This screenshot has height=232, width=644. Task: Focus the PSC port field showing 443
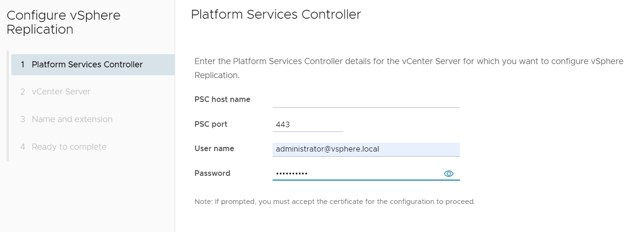click(308, 124)
